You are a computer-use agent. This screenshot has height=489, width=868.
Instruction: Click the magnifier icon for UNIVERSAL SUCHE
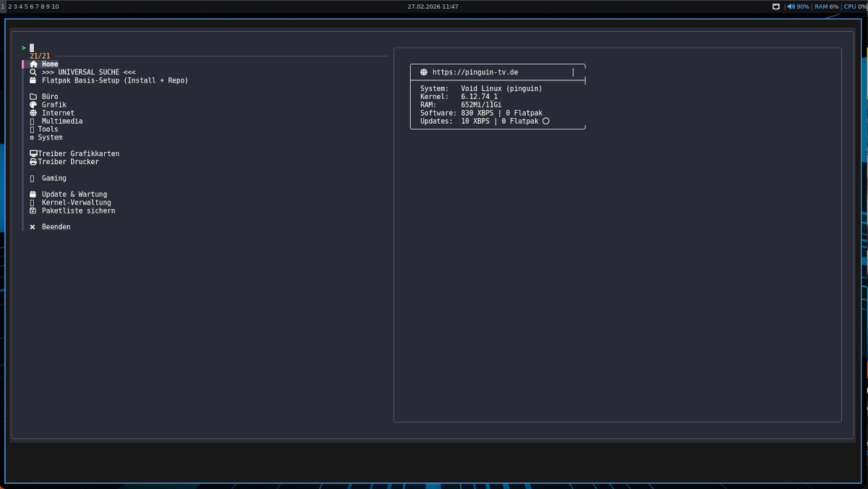click(33, 72)
